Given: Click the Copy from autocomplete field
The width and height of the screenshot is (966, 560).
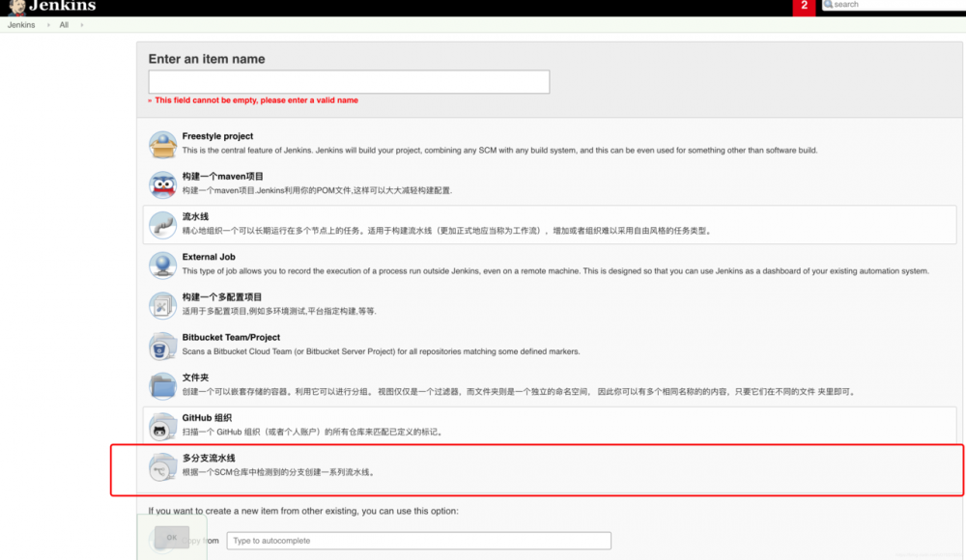Looking at the screenshot, I should point(419,541).
